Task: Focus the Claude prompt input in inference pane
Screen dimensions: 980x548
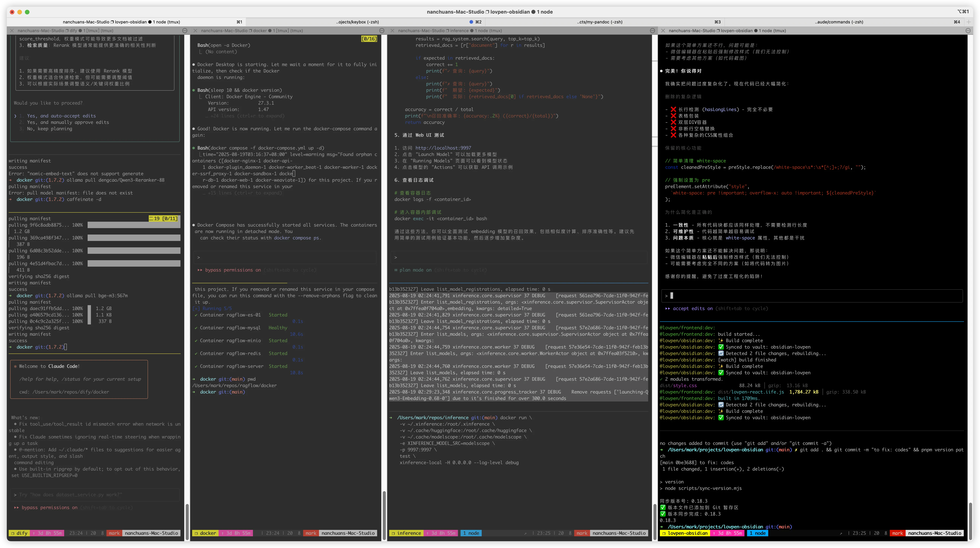Action: 519,258
